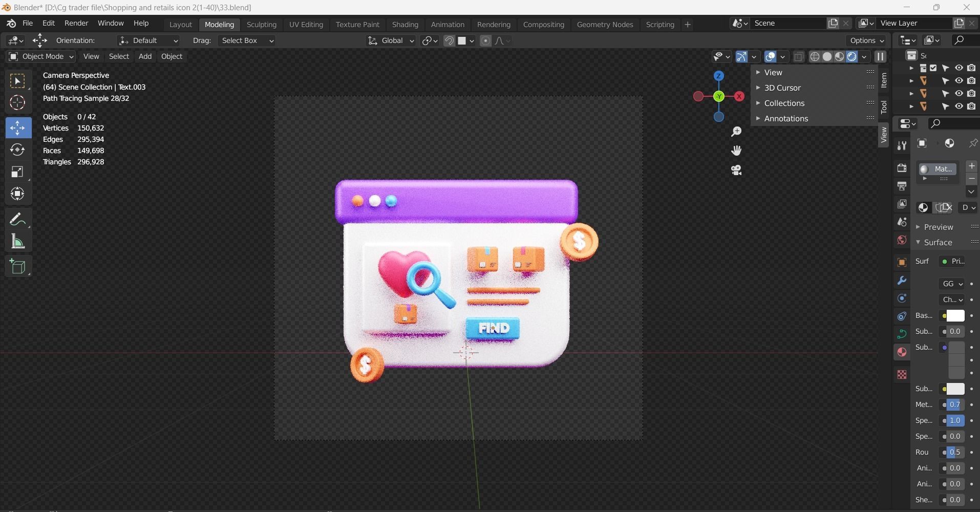Open the Orientation Default dropdown
The width and height of the screenshot is (980, 512).
click(x=148, y=40)
